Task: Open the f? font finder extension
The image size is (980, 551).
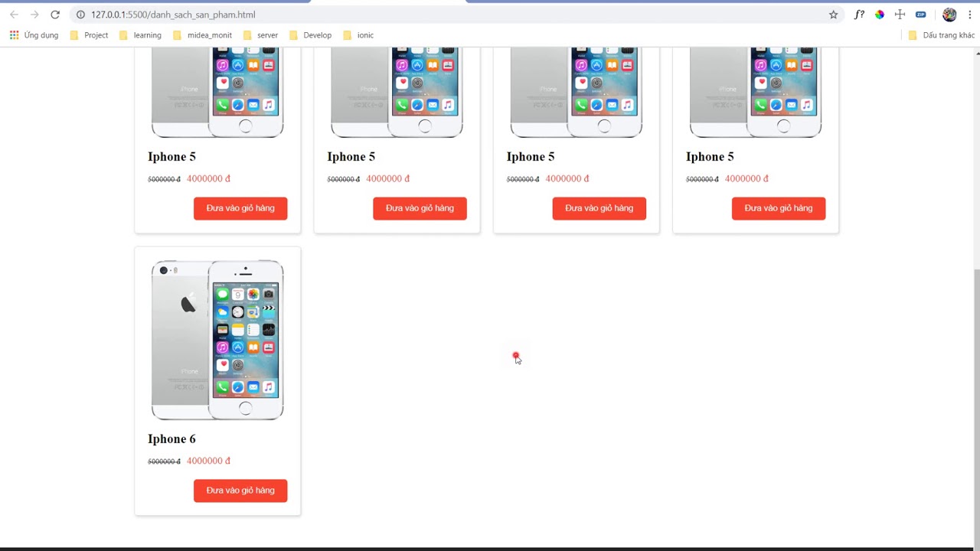Action: pyautogui.click(x=859, y=15)
